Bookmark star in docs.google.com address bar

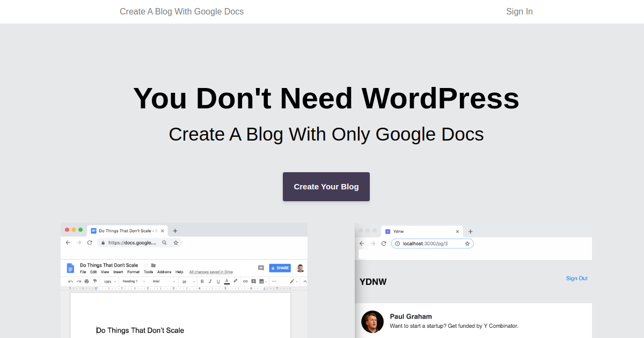tap(175, 243)
